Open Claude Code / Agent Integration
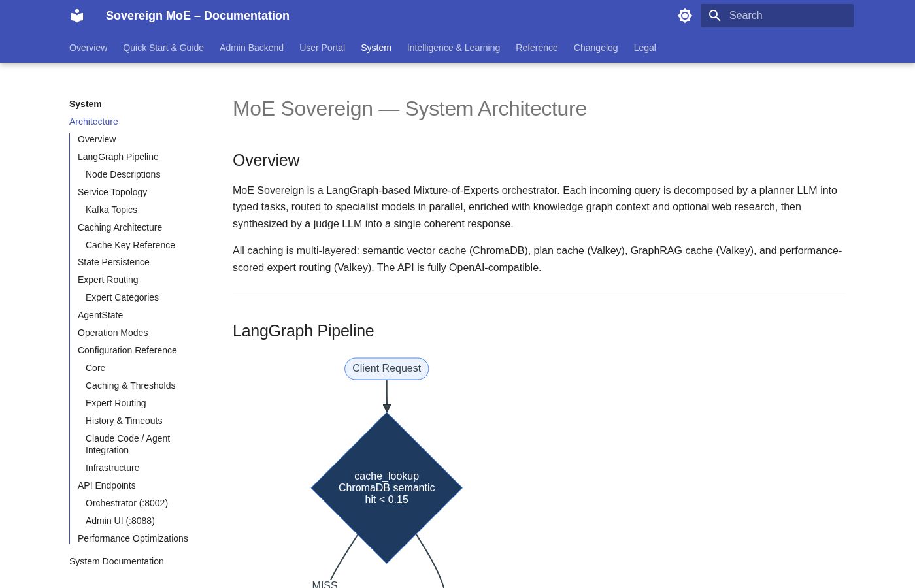Screen dimensions: 915x588 coord(128,444)
